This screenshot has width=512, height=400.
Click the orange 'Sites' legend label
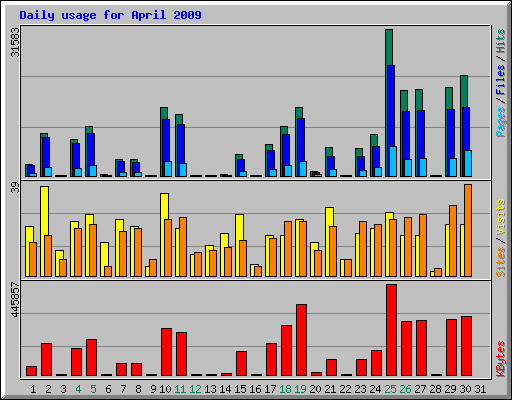tap(501, 262)
